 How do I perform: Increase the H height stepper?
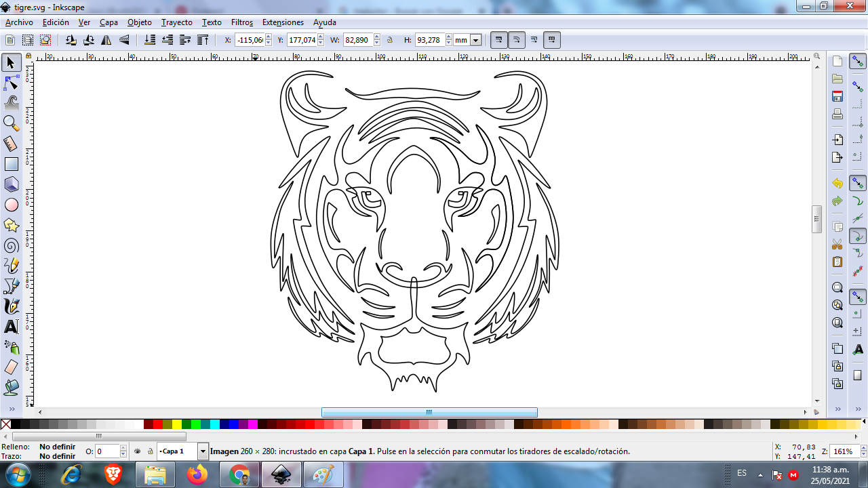point(449,37)
